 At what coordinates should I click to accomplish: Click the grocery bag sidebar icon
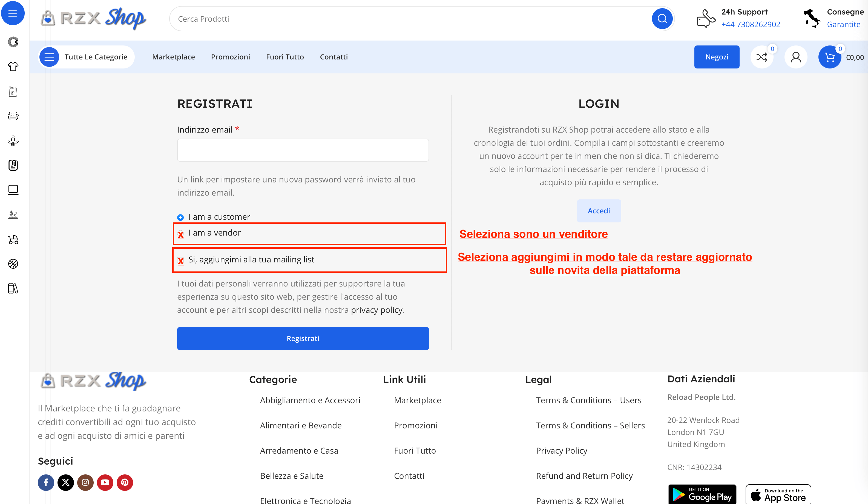point(13,91)
